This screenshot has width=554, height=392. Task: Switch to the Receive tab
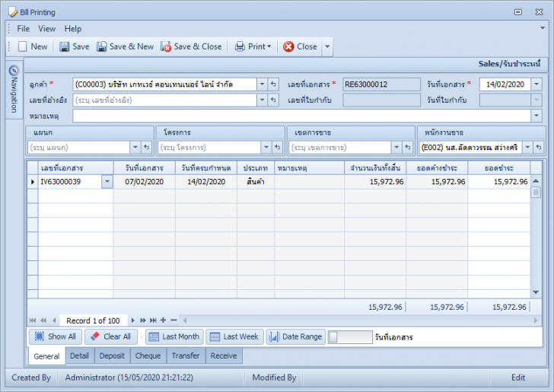coord(224,355)
